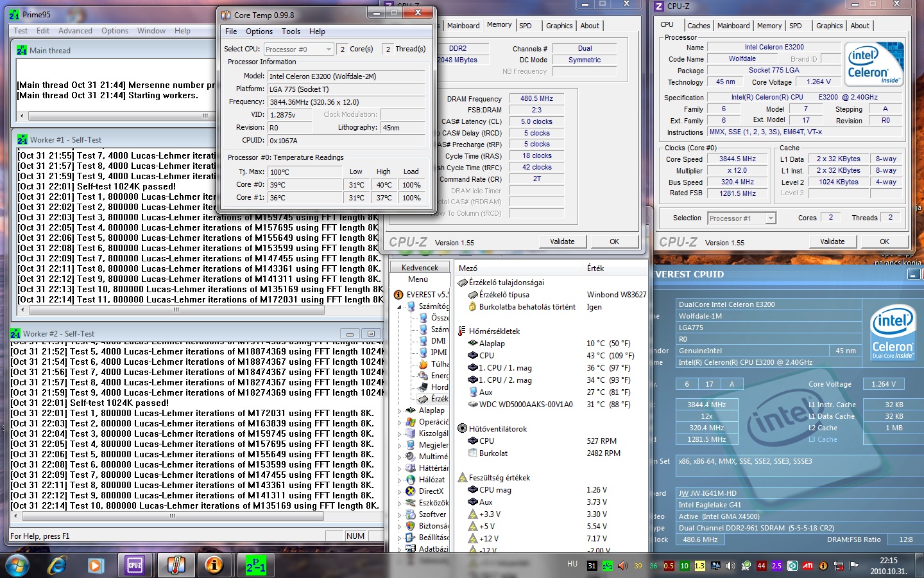Viewport: 924px width, 578px height.
Task: Click the Mező column header in EVEREST
Action: (x=518, y=268)
